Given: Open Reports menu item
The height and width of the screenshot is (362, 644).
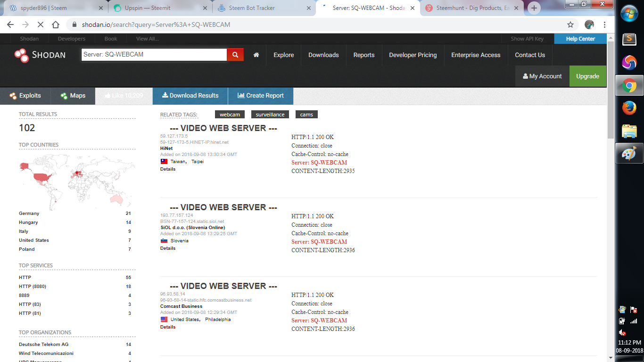Looking at the screenshot, I should pyautogui.click(x=364, y=55).
